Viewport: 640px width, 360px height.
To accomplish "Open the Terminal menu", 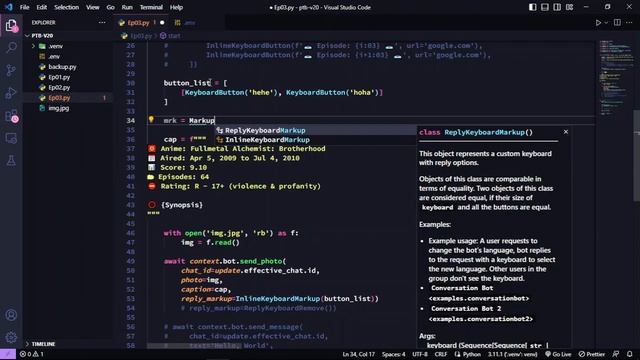I will pyautogui.click(x=151, y=7).
